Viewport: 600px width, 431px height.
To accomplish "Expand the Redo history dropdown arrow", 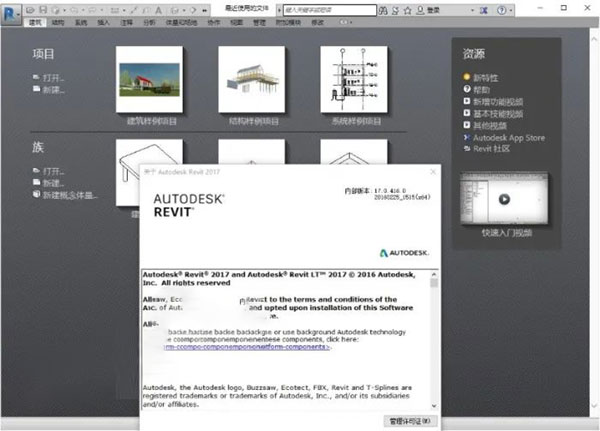I will click(x=102, y=10).
